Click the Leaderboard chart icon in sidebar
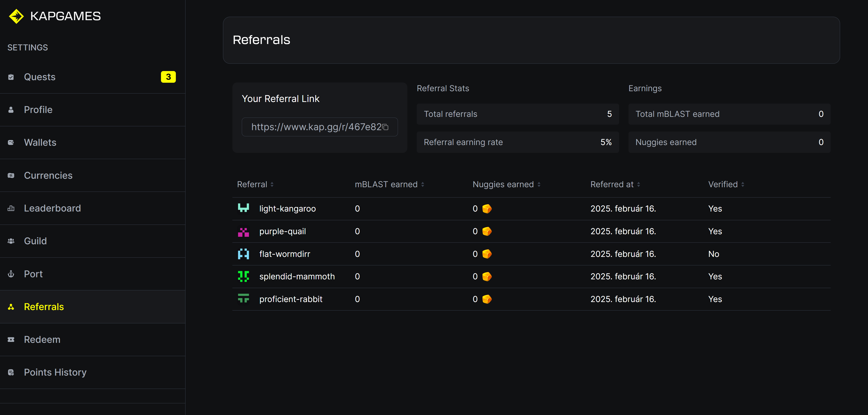Screen dimensions: 868x415 point(11,208)
